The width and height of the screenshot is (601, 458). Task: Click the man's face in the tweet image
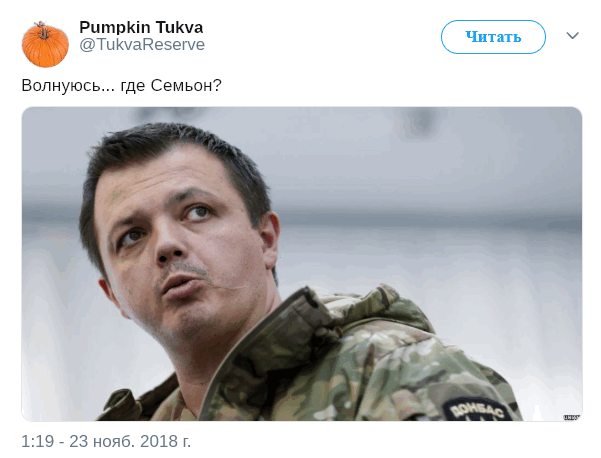click(x=180, y=245)
